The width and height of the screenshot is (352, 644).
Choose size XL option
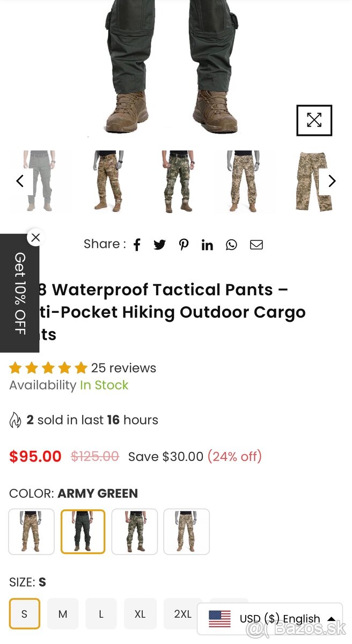pos(140,613)
